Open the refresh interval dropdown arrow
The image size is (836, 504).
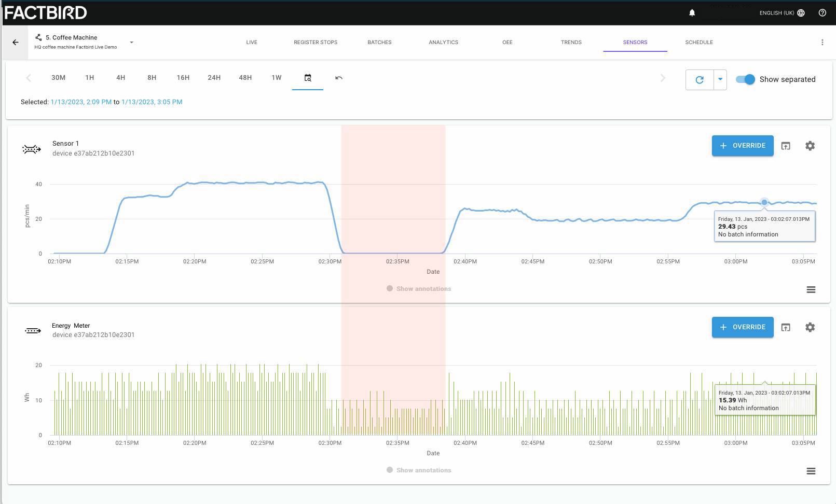(x=720, y=80)
